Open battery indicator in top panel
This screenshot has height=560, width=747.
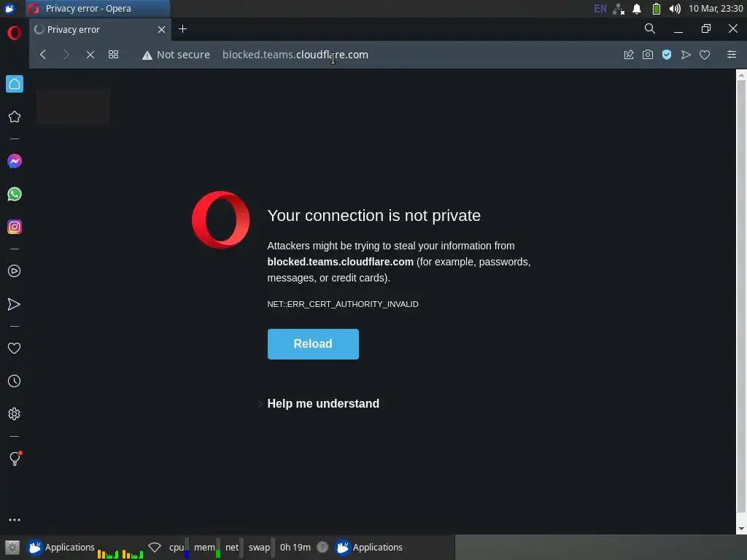coord(656,9)
